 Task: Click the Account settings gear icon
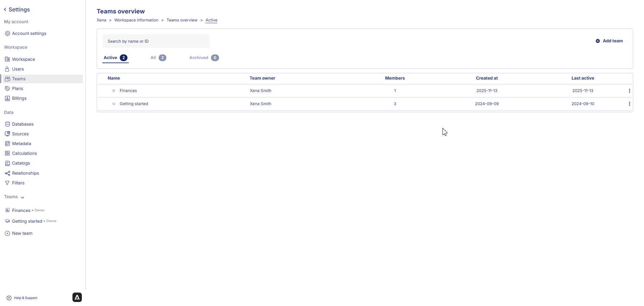pos(7,34)
